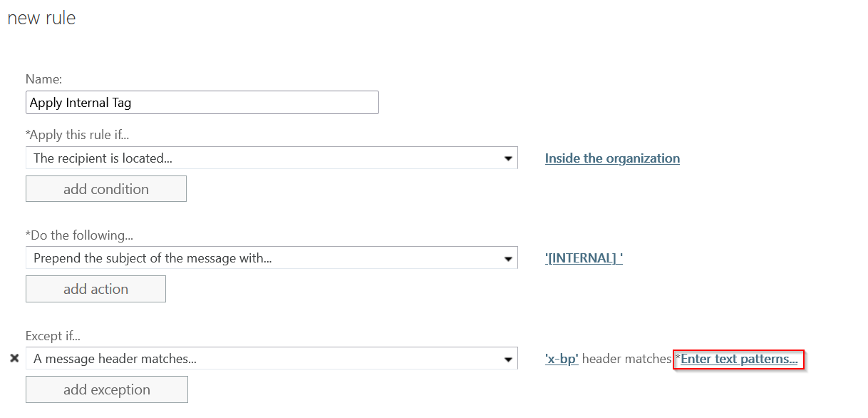Click the Name text field

tap(202, 103)
